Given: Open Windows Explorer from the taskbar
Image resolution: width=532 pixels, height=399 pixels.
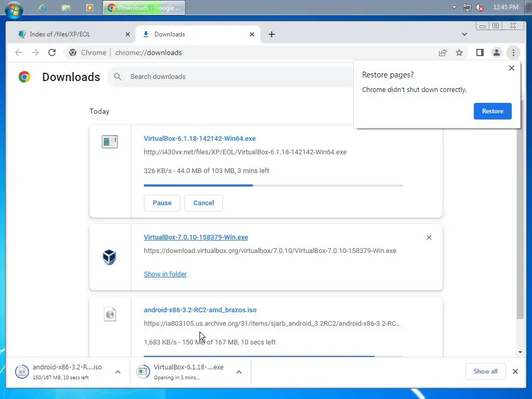Looking at the screenshot, I should click(x=66, y=8).
